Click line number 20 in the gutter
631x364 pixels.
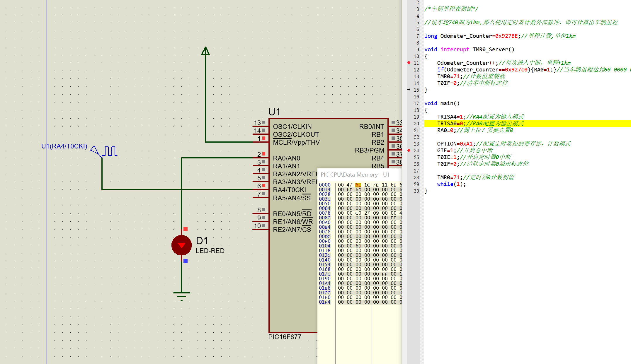(x=416, y=124)
